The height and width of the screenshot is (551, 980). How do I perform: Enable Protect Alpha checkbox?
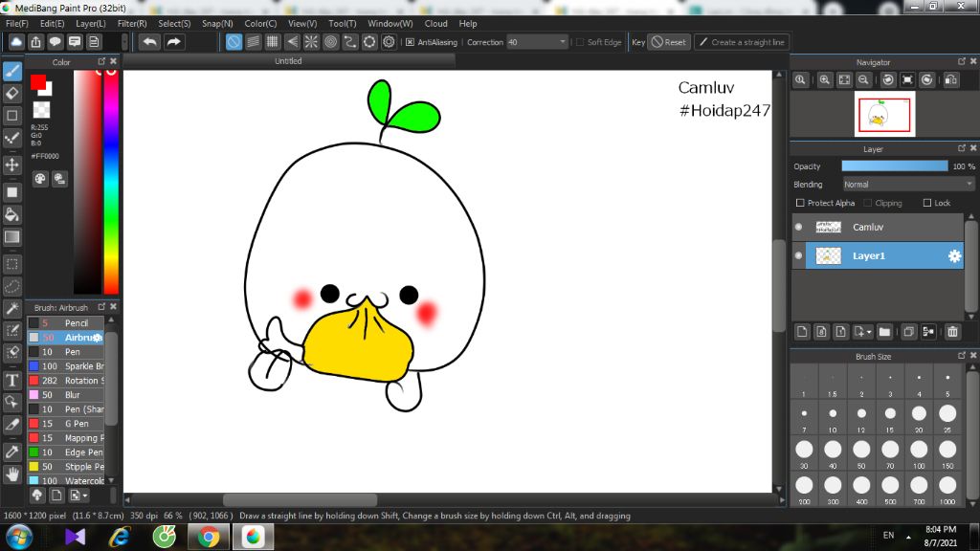(800, 203)
